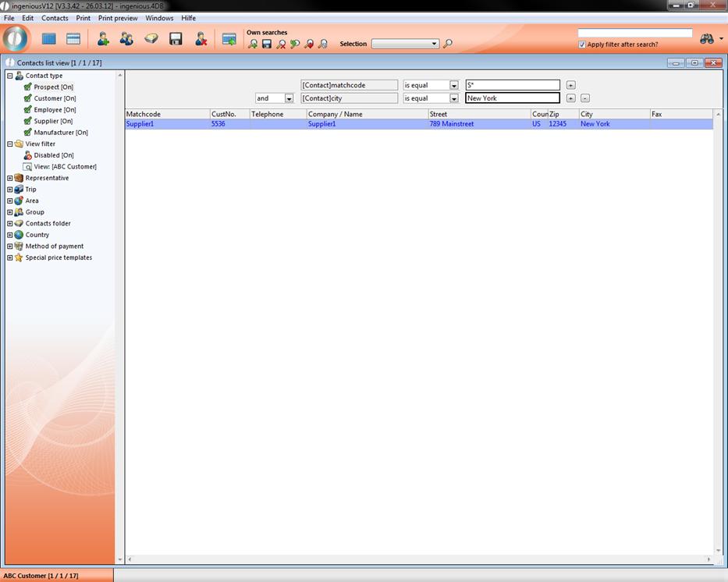Viewport: 728px width, 582px height.
Task: Click the minus button to remove city condition
Action: coord(585,98)
